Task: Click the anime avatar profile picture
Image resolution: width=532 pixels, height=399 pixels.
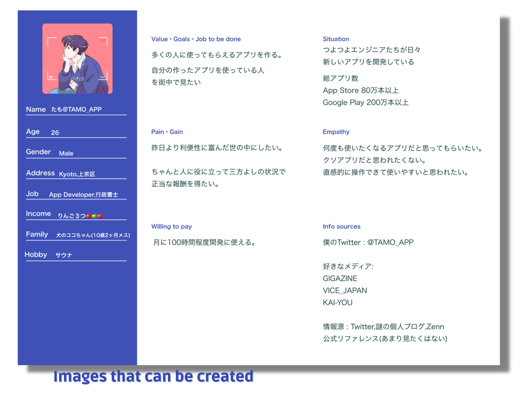Action: [77, 59]
